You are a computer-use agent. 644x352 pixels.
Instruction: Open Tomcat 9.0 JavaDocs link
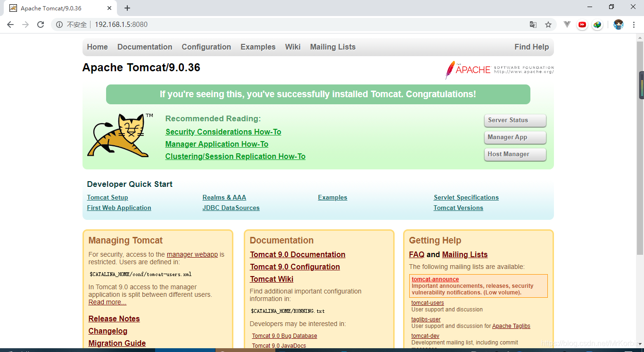coord(279,346)
